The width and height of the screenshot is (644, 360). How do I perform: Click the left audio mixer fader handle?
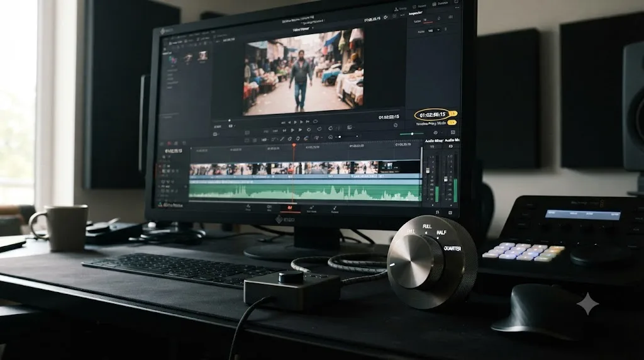pos(428,170)
